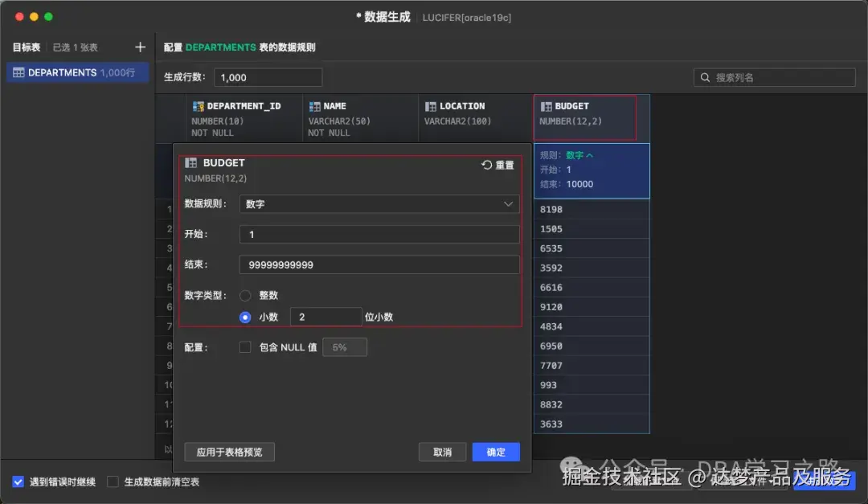Click the BUDGET icon in the rule dialog
868x504 pixels.
[x=191, y=163]
